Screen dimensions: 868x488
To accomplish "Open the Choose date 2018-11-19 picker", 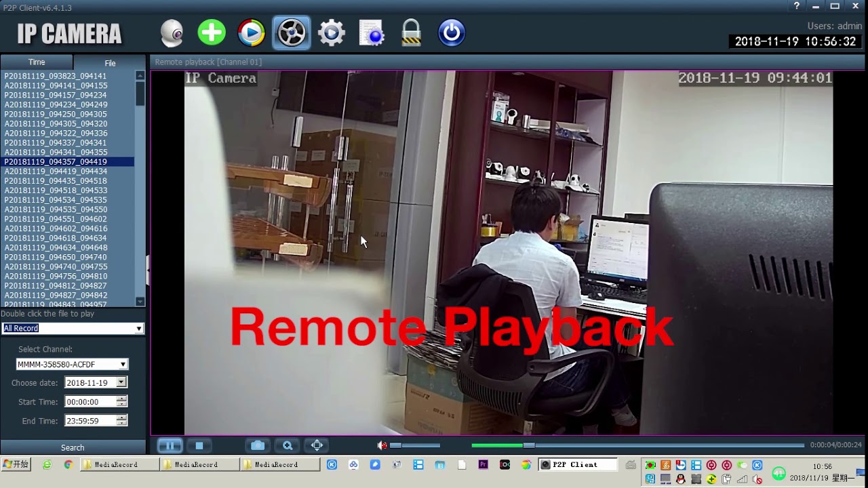I will coord(96,382).
